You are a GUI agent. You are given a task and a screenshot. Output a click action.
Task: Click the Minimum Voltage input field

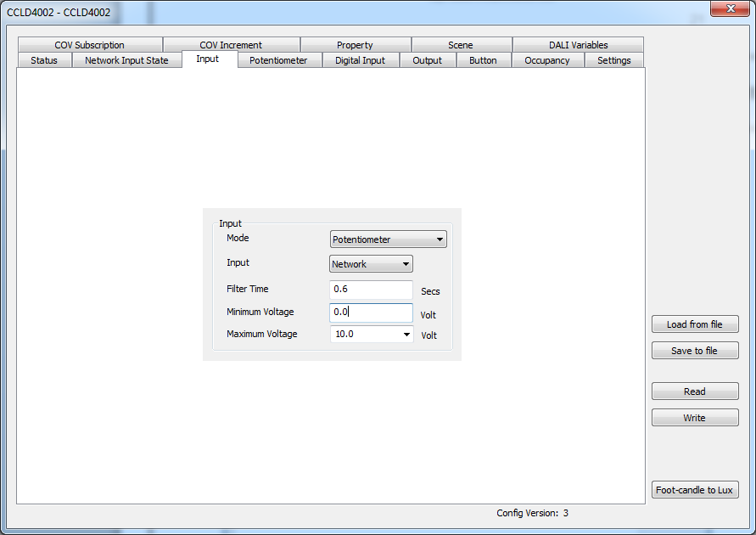pos(371,313)
